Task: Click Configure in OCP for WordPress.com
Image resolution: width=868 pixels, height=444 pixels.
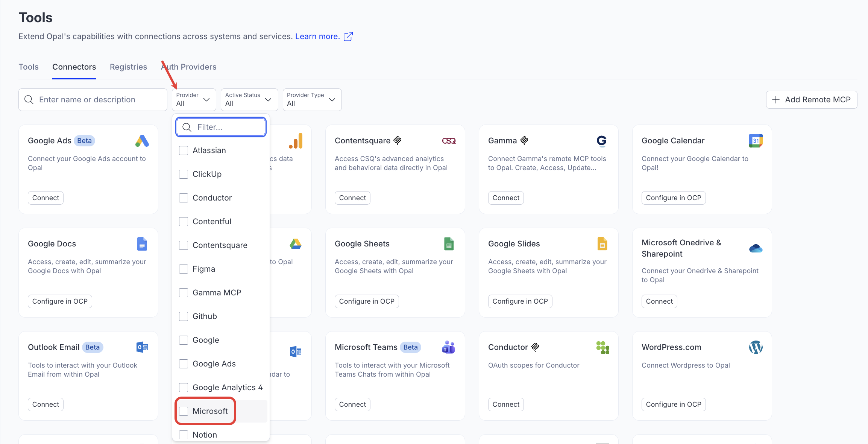Action: coord(674,404)
